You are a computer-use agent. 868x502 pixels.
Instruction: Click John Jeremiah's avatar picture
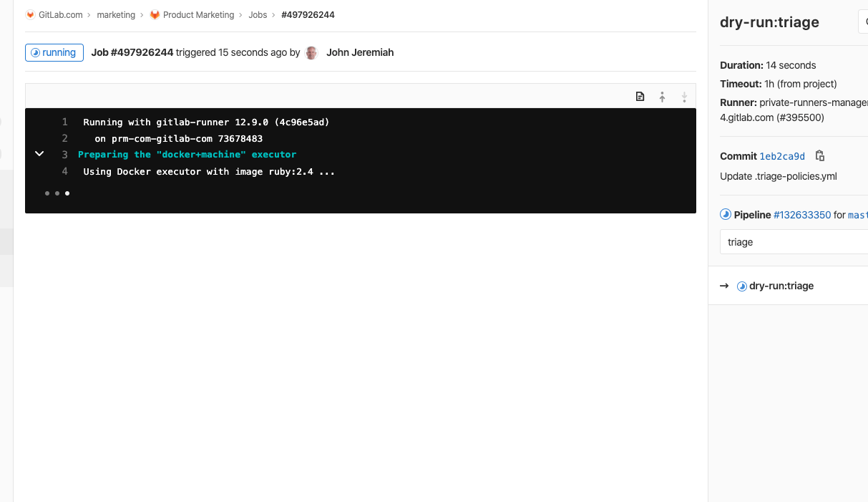(311, 53)
